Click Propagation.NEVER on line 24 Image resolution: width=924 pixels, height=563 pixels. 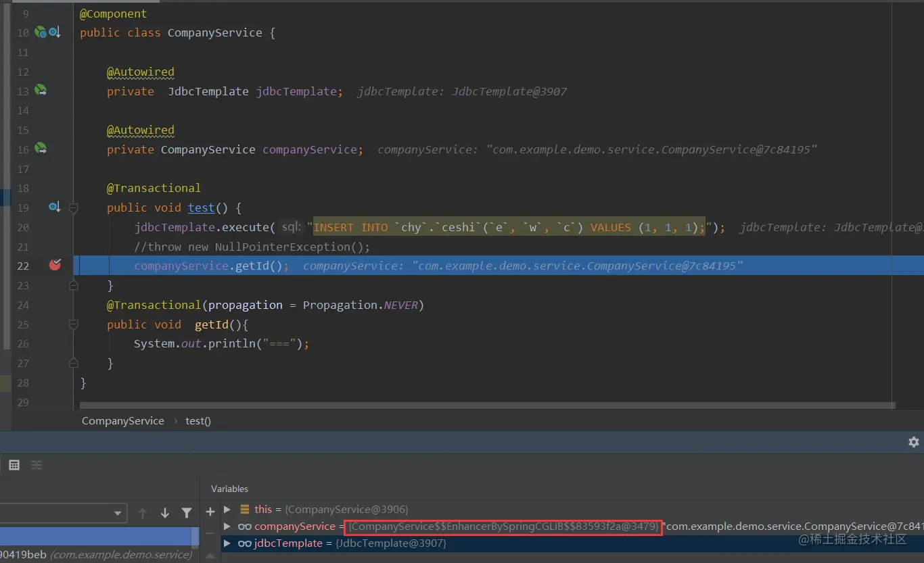pos(360,305)
